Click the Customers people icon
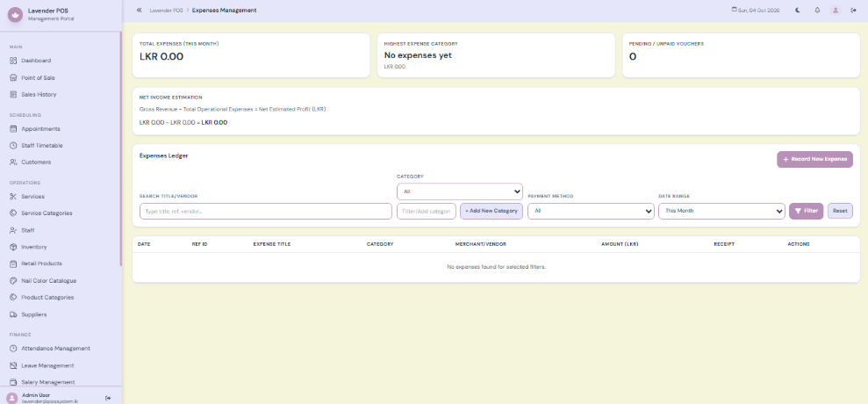868x404 pixels. point(13,162)
